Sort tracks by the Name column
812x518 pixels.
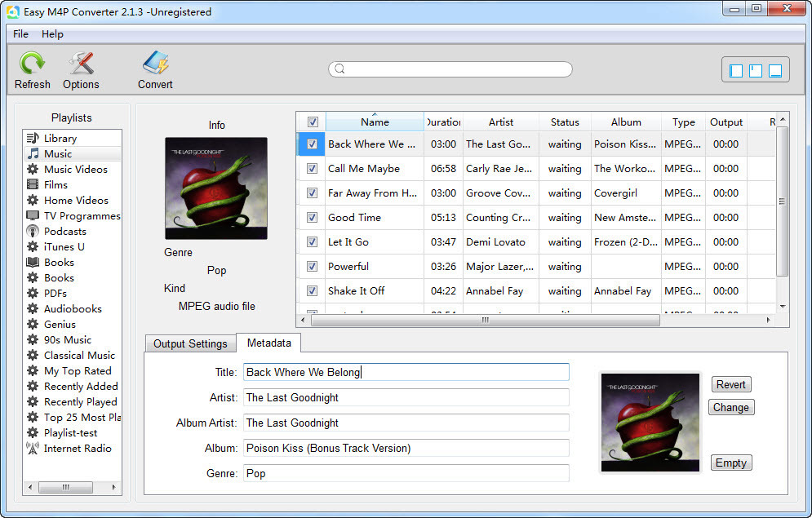pyautogui.click(x=375, y=122)
